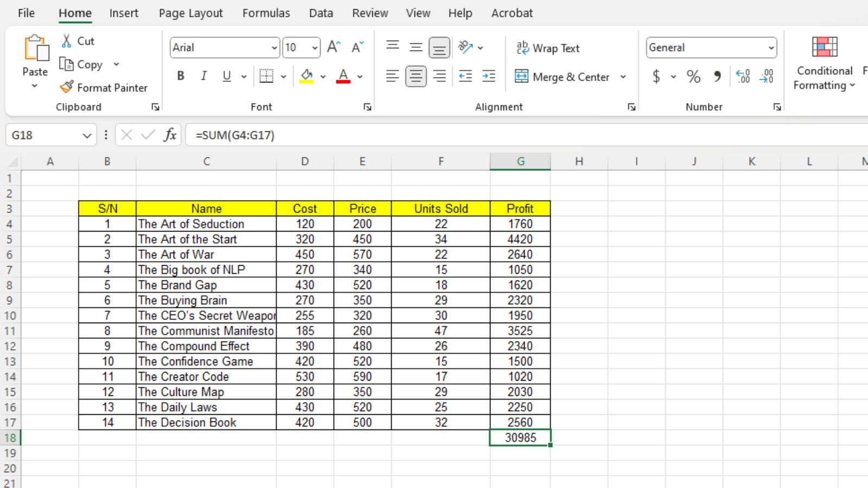Expand Copy options arrow
Screen dimensions: 868x488
[116, 65]
